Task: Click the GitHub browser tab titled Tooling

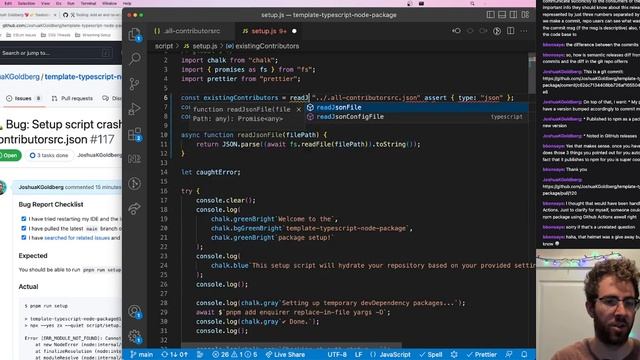Action: [x=91, y=15]
